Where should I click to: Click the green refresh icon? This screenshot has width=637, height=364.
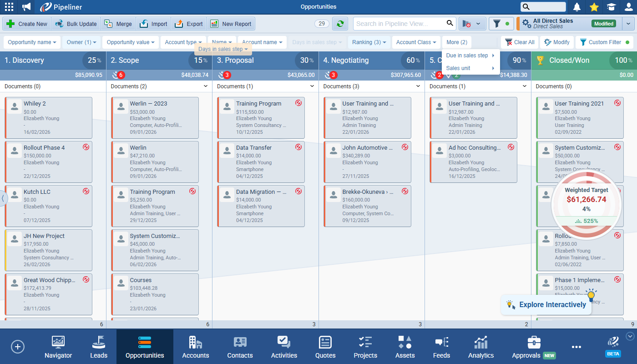pyautogui.click(x=340, y=24)
